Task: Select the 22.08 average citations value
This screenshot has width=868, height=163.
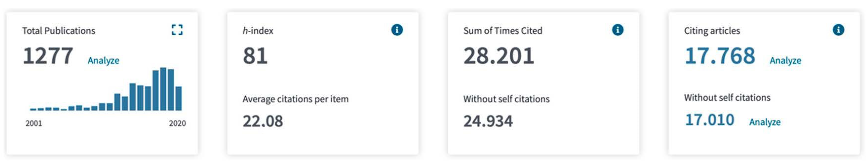Action: 263,121
